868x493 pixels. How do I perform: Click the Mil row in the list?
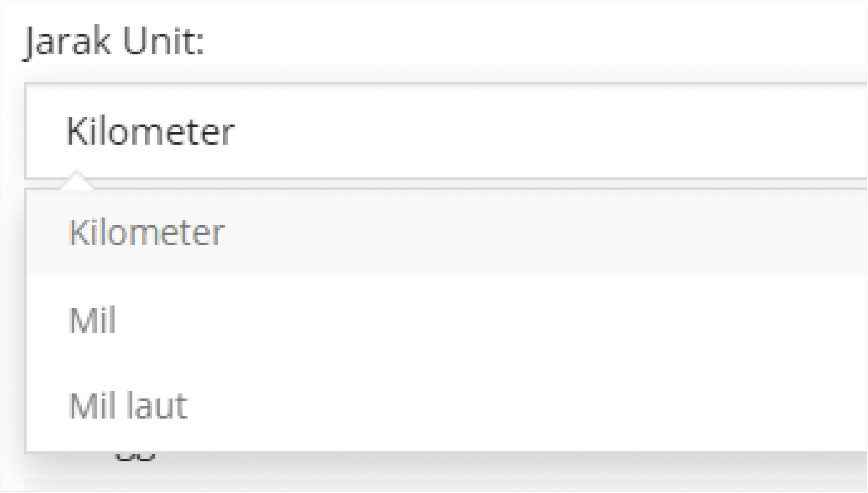447,319
